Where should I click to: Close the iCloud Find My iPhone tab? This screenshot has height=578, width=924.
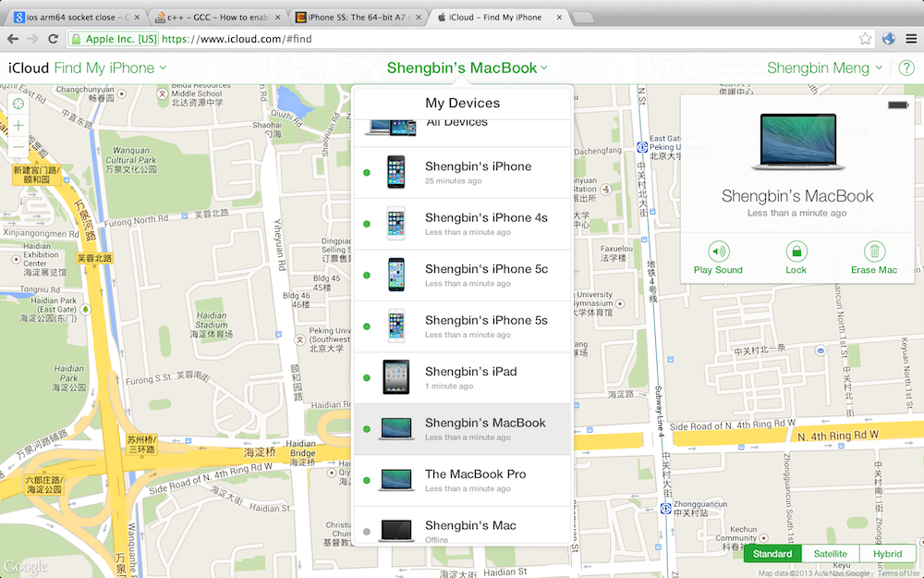click(x=559, y=17)
